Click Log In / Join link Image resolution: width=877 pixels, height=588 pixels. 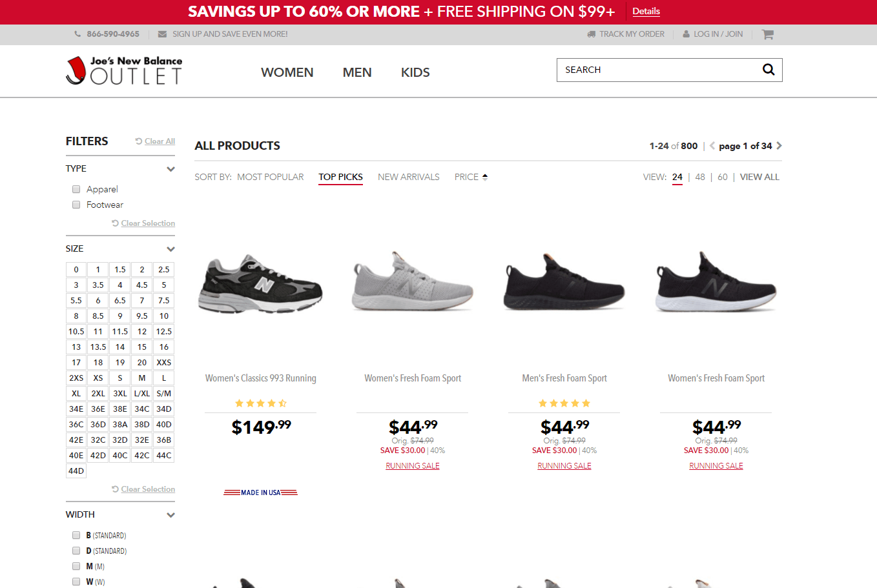point(718,34)
